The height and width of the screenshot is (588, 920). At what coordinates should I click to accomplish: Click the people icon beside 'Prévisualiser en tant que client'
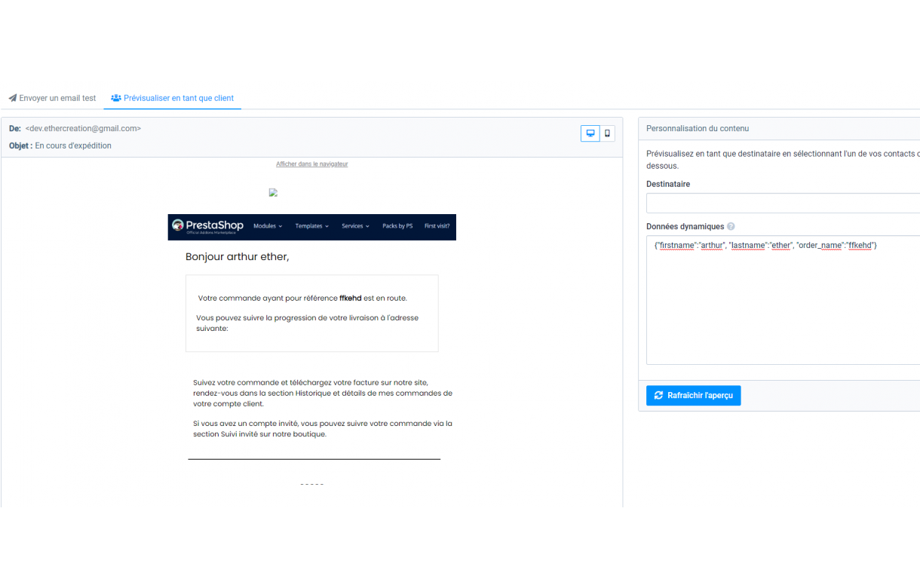(x=116, y=97)
